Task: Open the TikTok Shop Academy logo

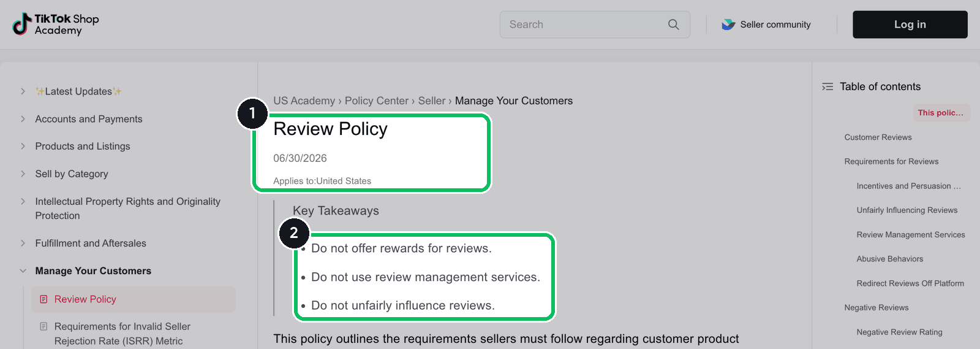Action: (x=56, y=25)
